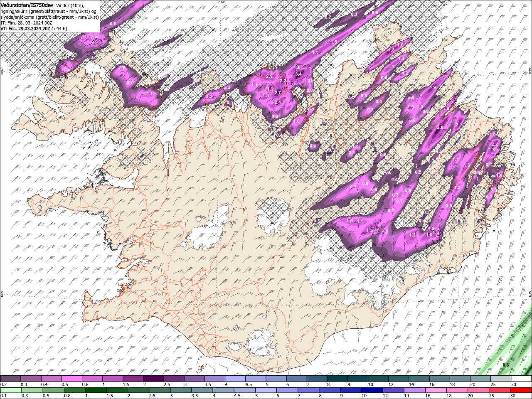Pick the darkest green swatch starting at 1, lower scale

click(x=95, y=390)
